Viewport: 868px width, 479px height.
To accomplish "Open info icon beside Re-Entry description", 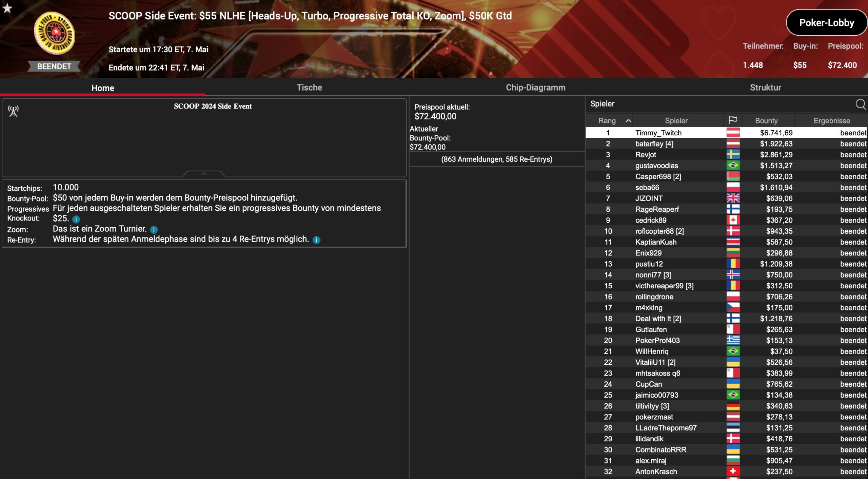I will point(316,240).
